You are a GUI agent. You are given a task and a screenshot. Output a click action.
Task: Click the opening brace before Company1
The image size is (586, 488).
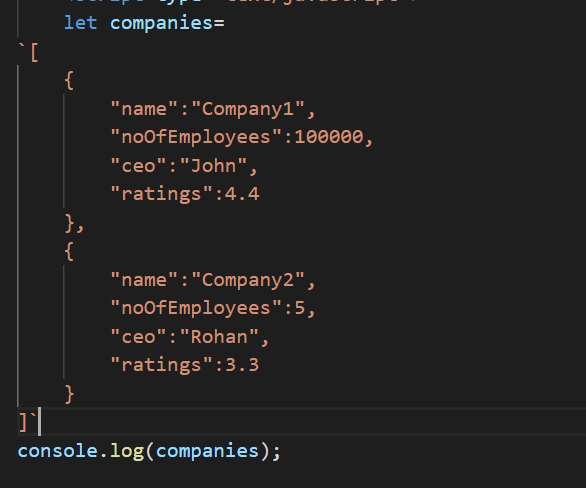(x=69, y=81)
